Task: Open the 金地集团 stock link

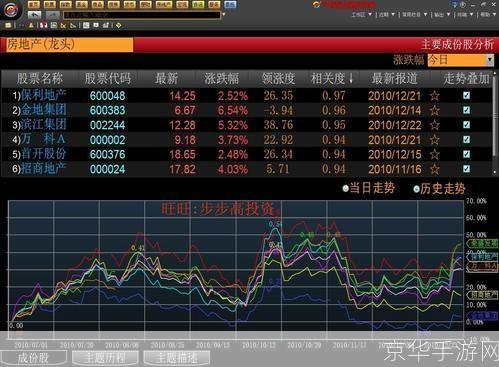Action: [44, 110]
